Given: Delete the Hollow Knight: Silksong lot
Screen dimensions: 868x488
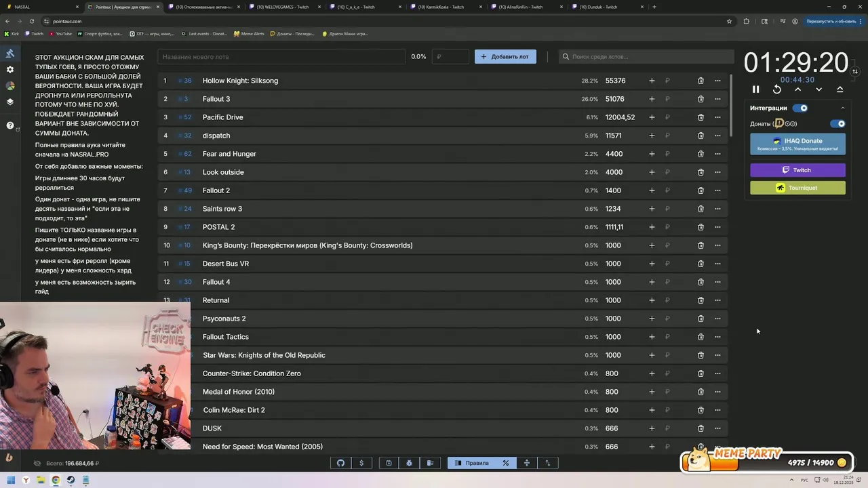Looking at the screenshot, I should pos(701,81).
